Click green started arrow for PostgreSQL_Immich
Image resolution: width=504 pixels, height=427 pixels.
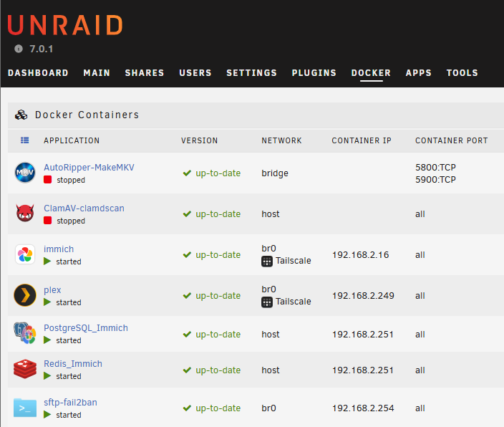[47, 340]
